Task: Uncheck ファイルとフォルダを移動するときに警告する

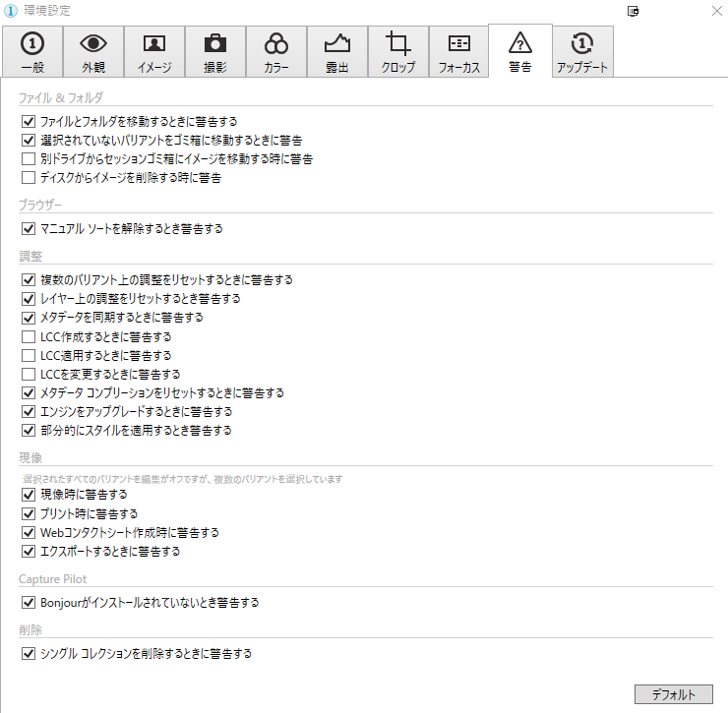Action: [x=28, y=122]
